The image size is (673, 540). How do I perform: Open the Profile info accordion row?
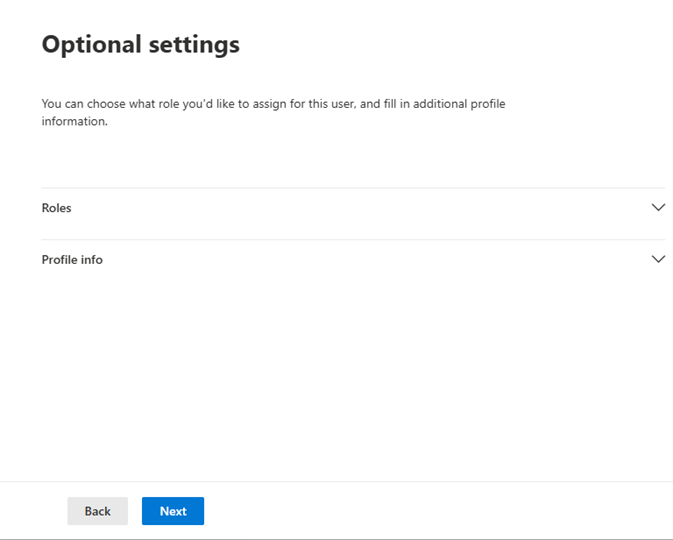(353, 260)
